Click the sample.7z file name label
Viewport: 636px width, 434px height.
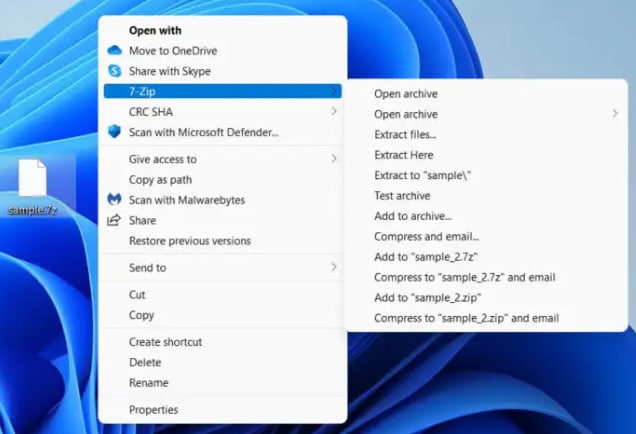pyautogui.click(x=32, y=210)
